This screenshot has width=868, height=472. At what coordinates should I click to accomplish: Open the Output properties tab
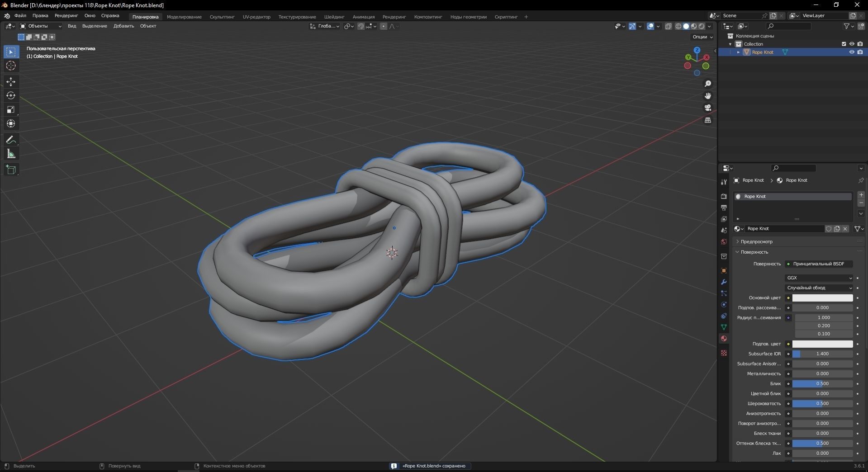click(724, 208)
